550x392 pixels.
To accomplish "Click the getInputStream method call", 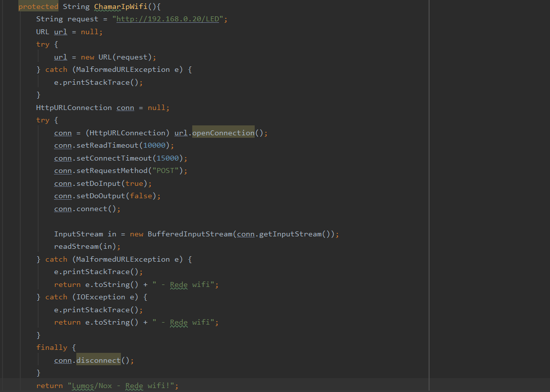I will (290, 234).
